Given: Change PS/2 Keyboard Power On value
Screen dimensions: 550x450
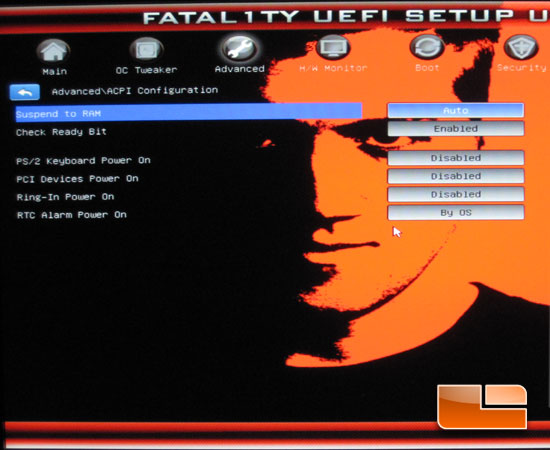Looking at the screenshot, I should (x=456, y=158).
